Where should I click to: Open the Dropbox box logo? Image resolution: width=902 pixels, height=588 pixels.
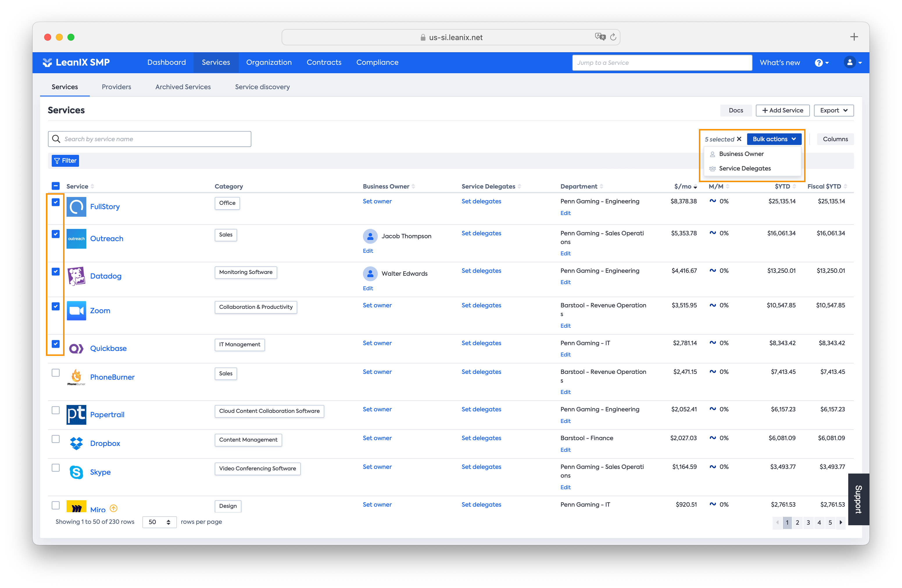pos(76,443)
